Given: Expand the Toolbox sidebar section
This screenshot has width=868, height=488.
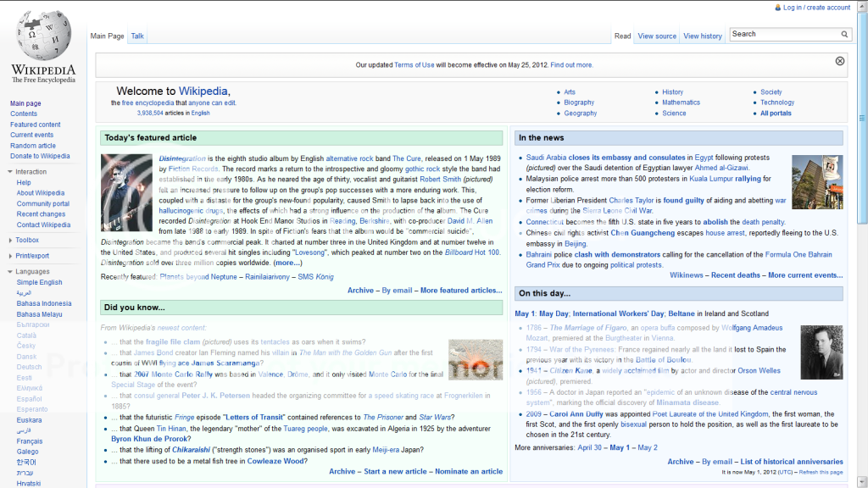Looking at the screenshot, I should pos(10,240).
